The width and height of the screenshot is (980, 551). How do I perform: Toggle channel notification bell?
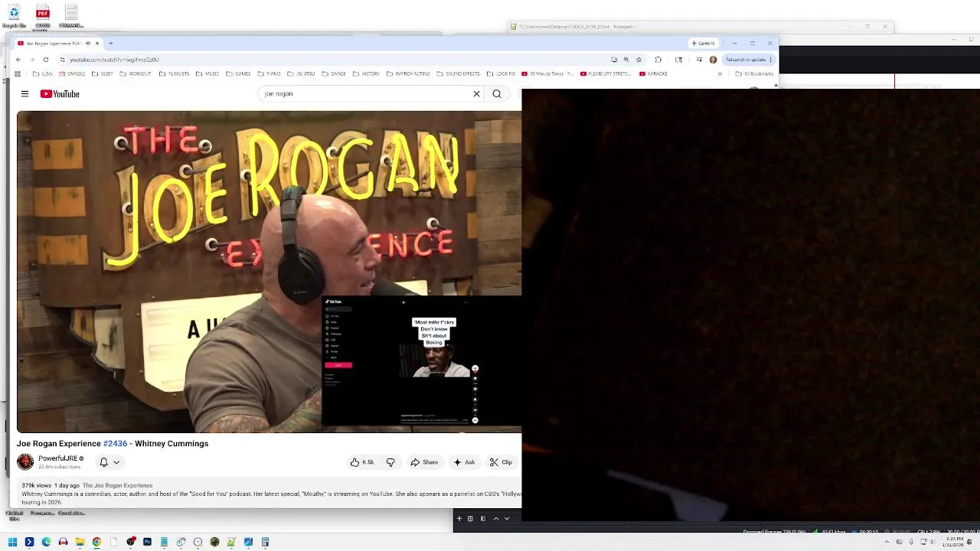click(103, 462)
